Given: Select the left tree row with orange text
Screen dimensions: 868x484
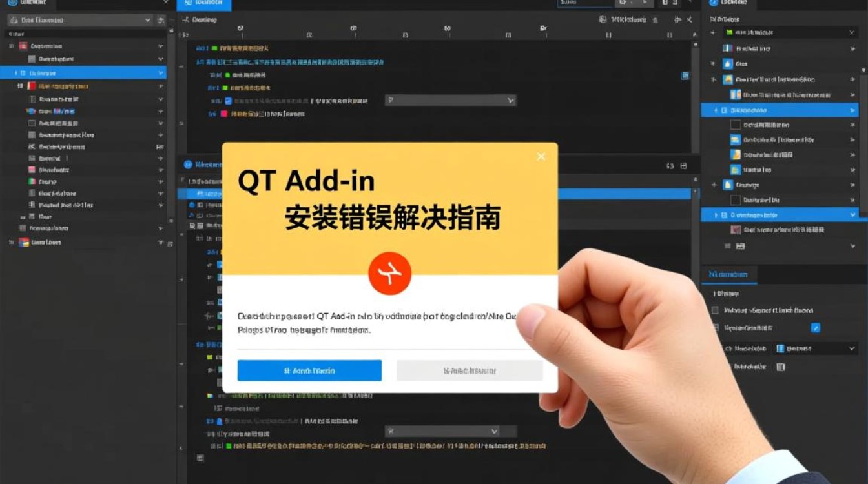Looking at the screenshot, I should 83,86.
